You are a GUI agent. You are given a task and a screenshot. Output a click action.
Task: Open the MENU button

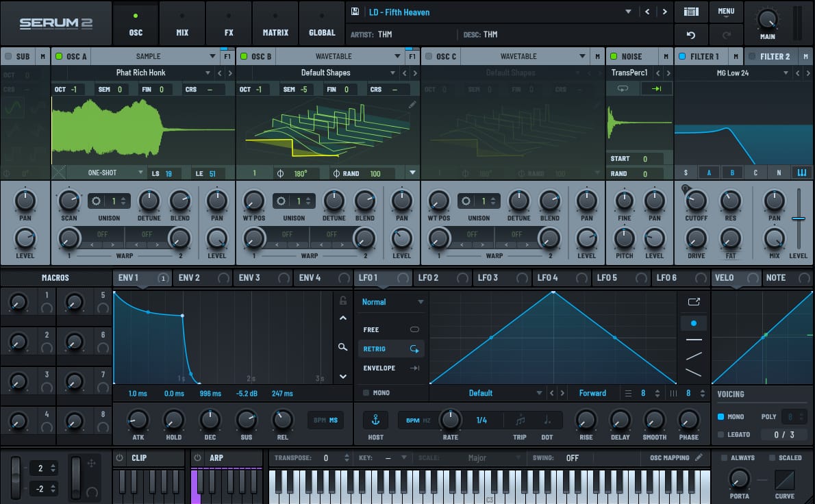click(x=726, y=12)
